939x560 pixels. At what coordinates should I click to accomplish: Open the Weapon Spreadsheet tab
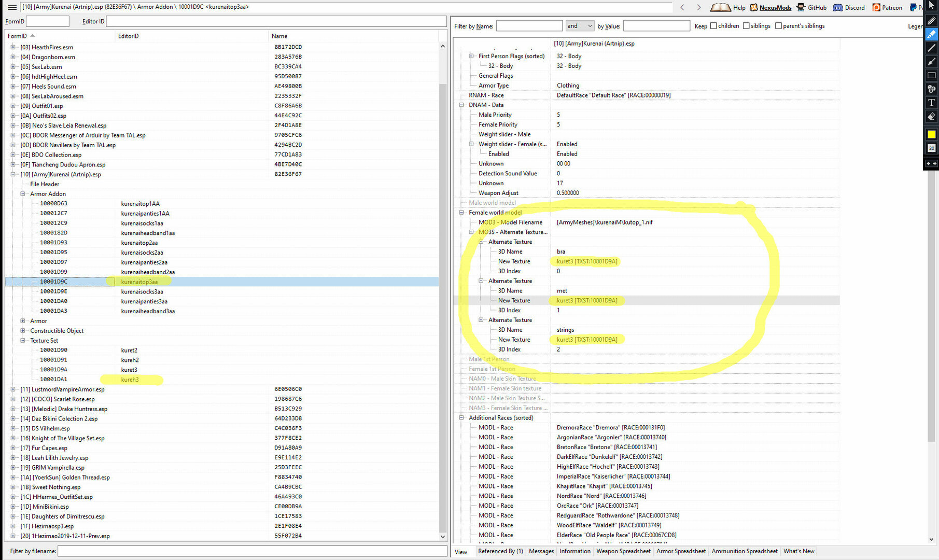(x=623, y=551)
